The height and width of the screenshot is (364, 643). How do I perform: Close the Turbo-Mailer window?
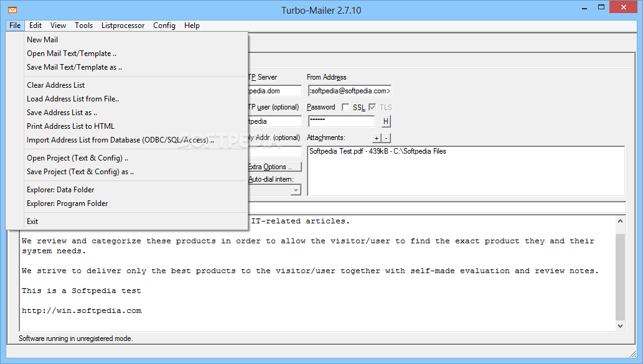tap(623, 7)
